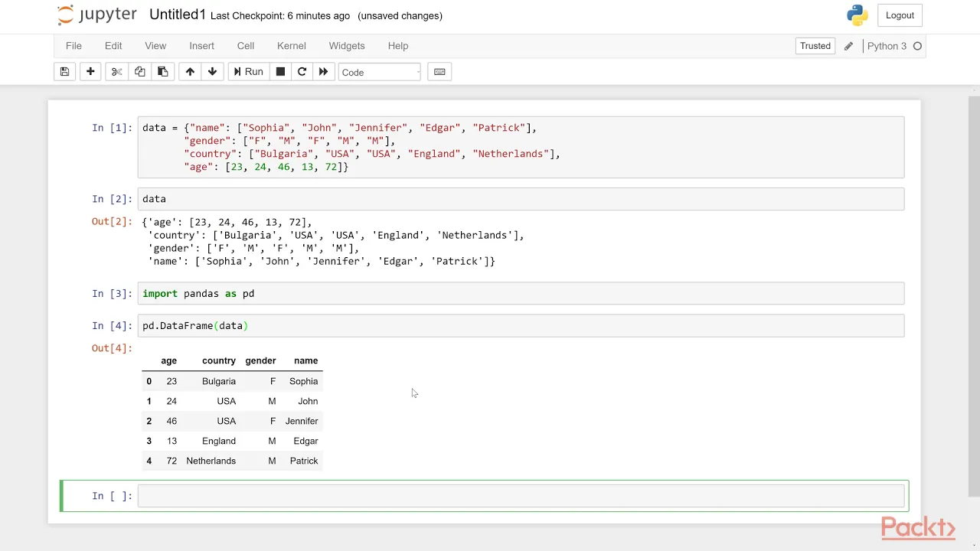Click the Last Checkpoint status text
The image size is (980, 551).
(x=280, y=15)
